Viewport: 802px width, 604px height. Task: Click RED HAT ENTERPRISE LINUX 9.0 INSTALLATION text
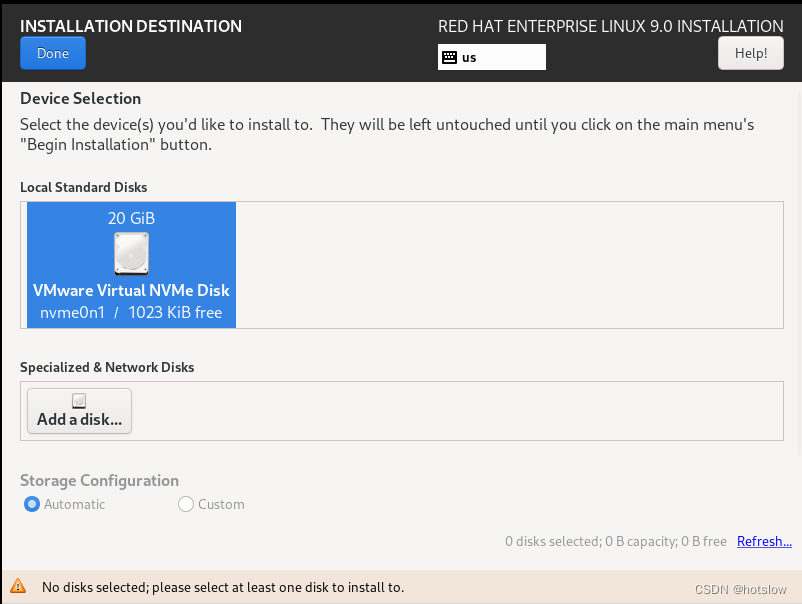[611, 26]
